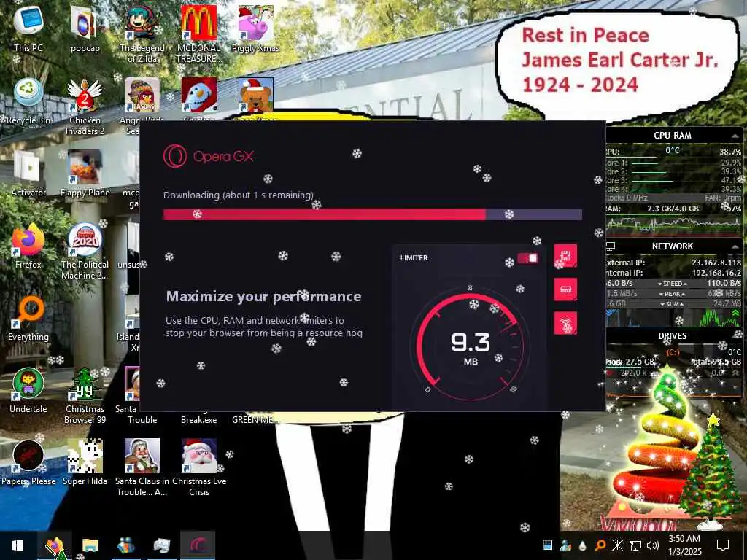The width and height of the screenshot is (747, 560).
Task: Click the SPEED label in network widget
Action: [672, 284]
